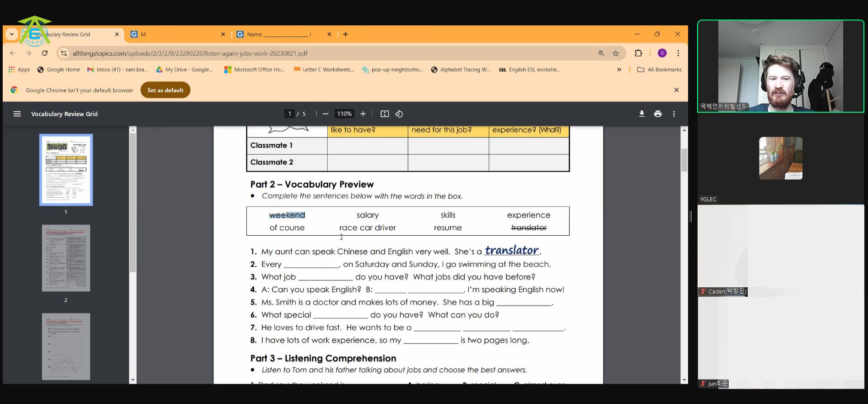
Task: Open the English ESL workshe... bookmark
Action: 529,70
